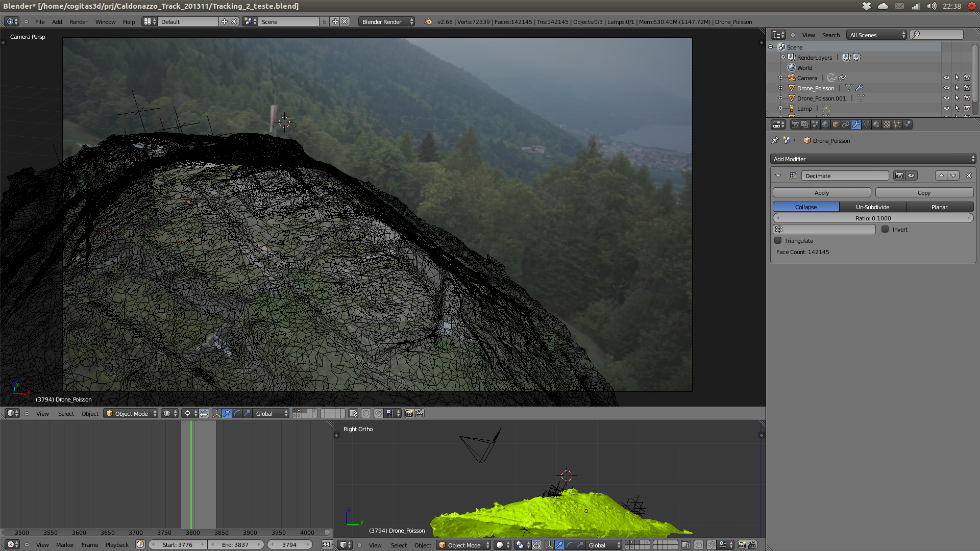Viewport: 980px width, 551px height.
Task: Open the Add Modifier dropdown
Action: pyautogui.click(x=873, y=159)
